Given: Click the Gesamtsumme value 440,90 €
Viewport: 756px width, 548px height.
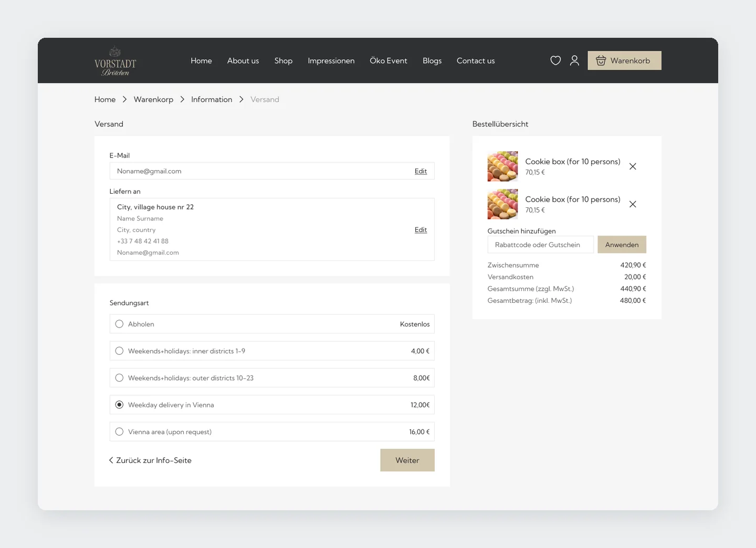Looking at the screenshot, I should click(x=633, y=289).
